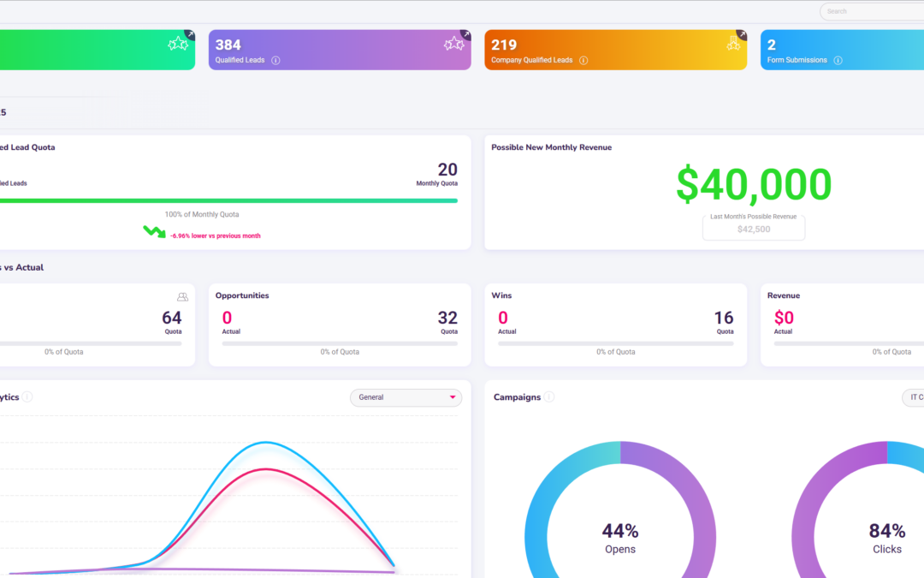Image resolution: width=924 pixels, height=578 pixels.
Task: Click the users icon on the Leads card
Action: (182, 295)
